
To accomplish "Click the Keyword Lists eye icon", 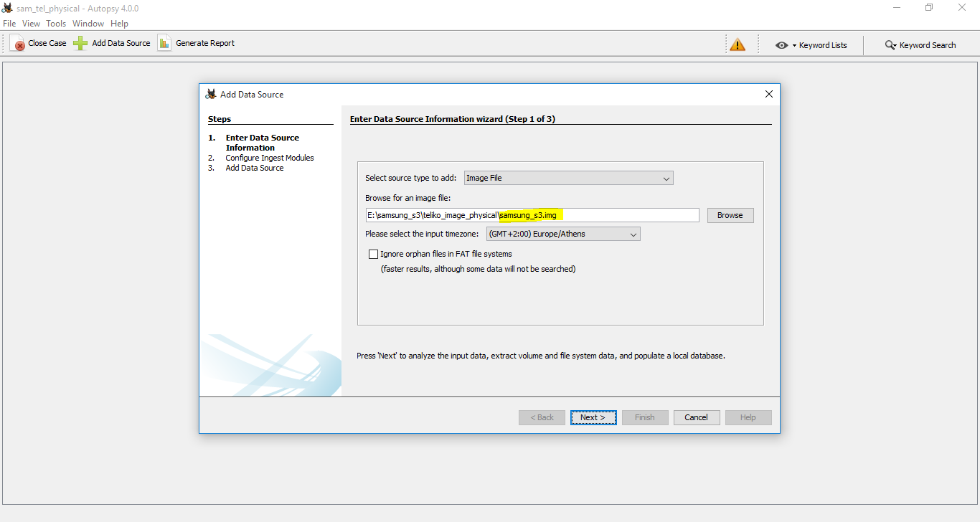I will click(x=782, y=45).
